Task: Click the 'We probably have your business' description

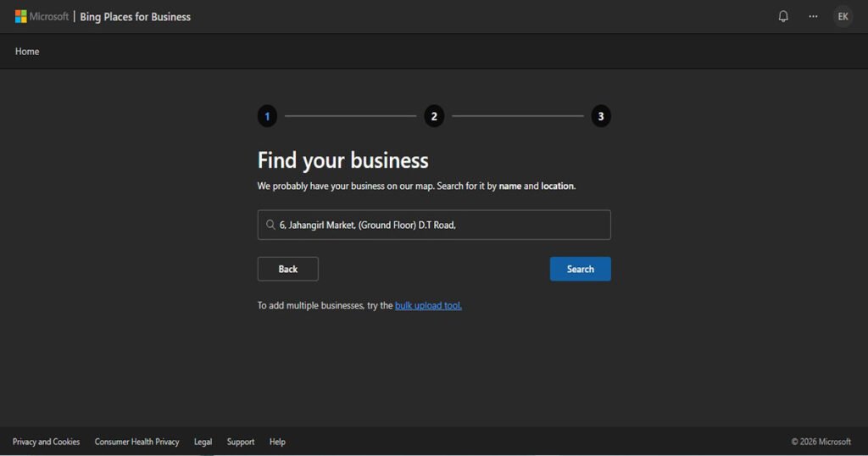Action: pyautogui.click(x=416, y=186)
